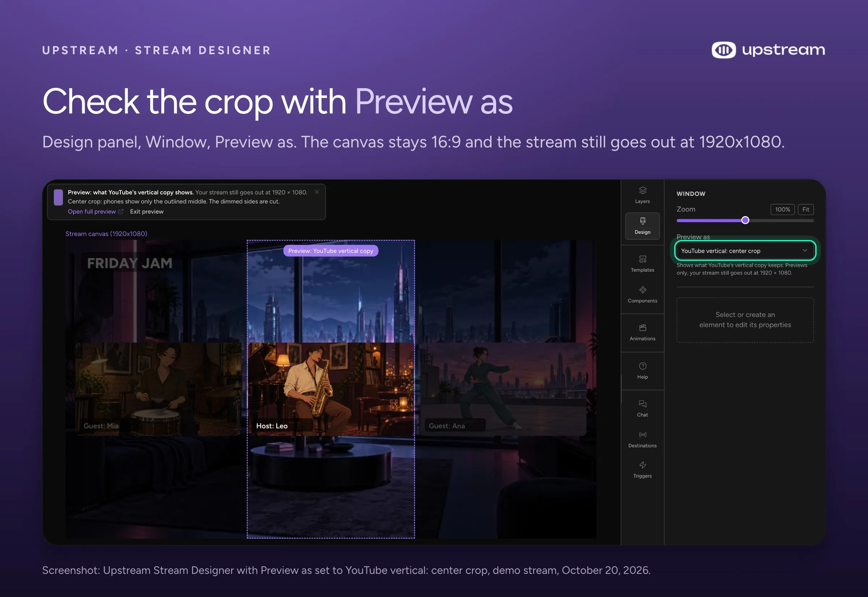Dismiss the preview notice with the X

(x=317, y=192)
